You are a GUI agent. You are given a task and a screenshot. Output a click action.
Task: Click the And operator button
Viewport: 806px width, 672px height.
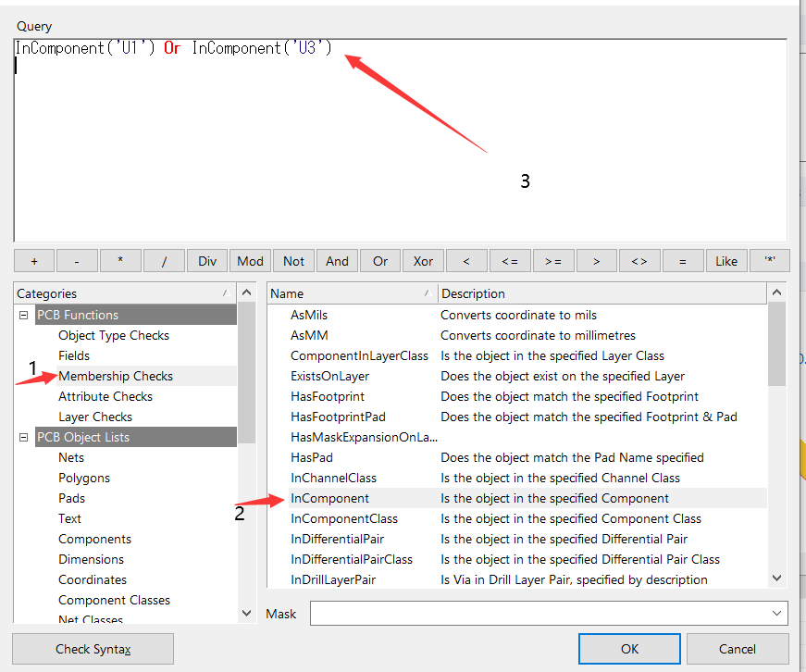(337, 260)
